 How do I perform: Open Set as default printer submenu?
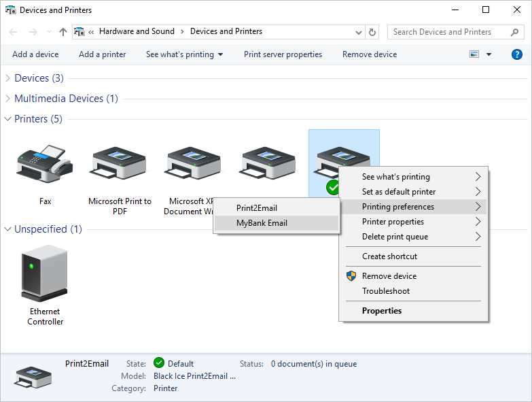413,192
